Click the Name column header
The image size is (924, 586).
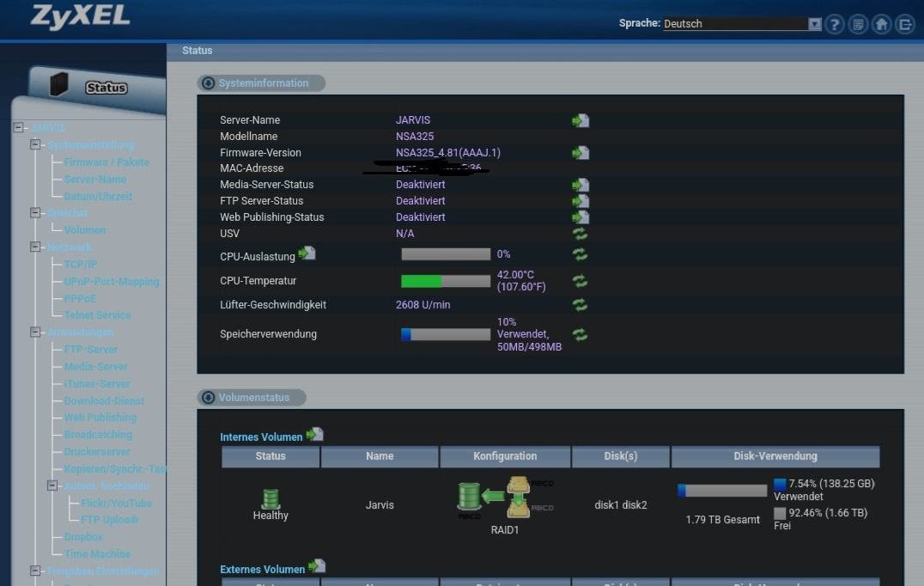[x=380, y=456]
